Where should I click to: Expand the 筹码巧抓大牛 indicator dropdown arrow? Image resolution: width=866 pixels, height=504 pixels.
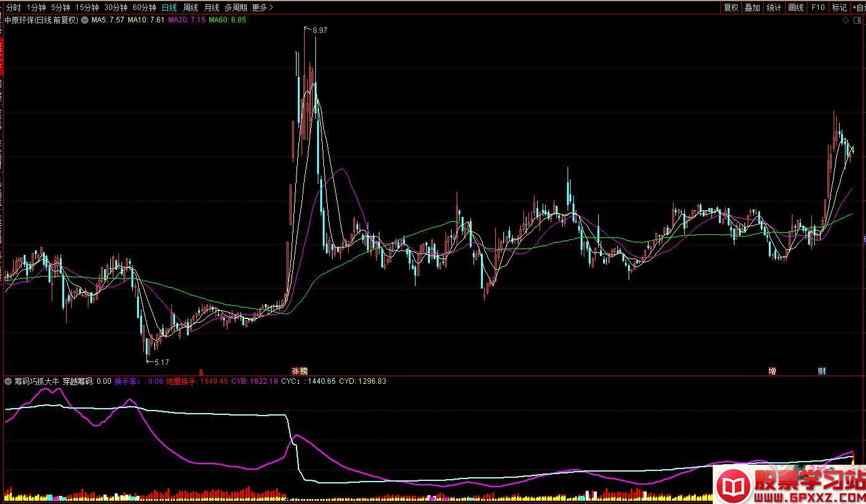pos(8,381)
